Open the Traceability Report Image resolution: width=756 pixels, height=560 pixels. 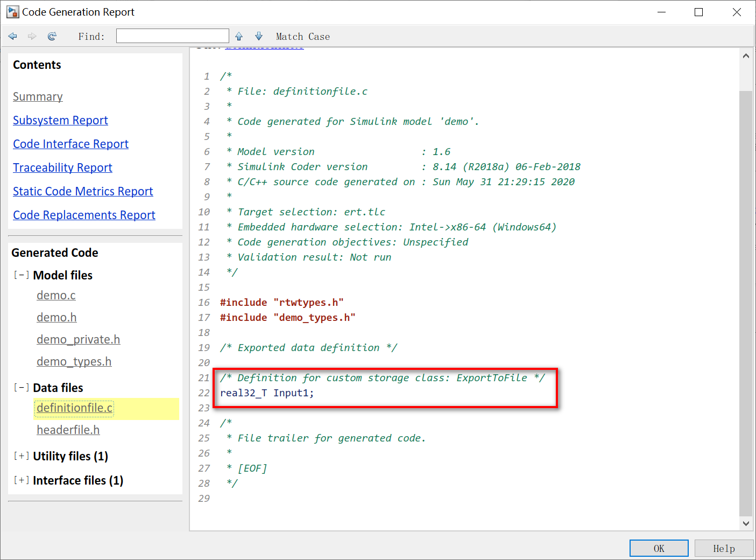point(62,168)
